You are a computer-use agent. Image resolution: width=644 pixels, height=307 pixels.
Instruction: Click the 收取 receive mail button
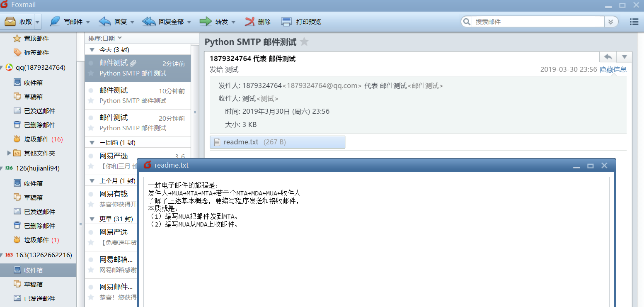point(18,22)
